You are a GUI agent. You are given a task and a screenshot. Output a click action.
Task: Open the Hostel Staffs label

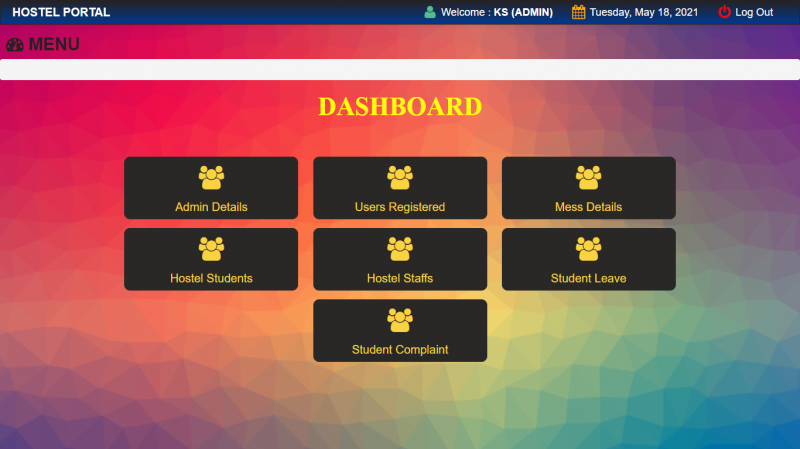coord(400,278)
